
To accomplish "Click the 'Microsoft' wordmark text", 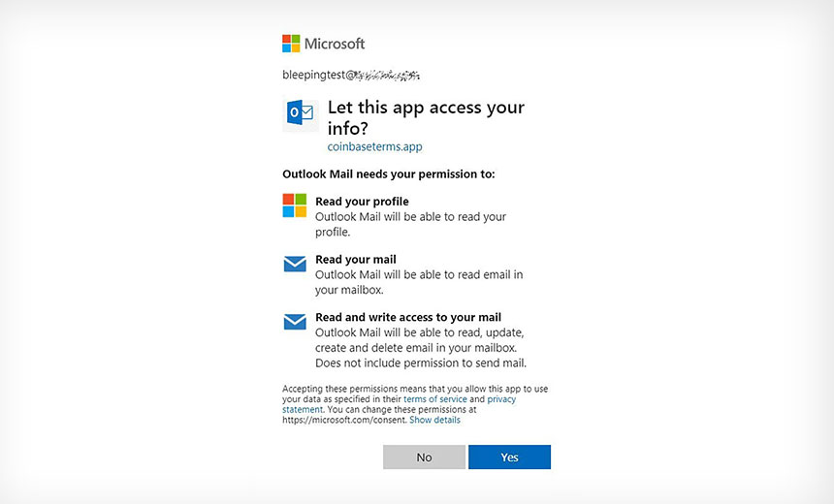I will (x=335, y=44).
